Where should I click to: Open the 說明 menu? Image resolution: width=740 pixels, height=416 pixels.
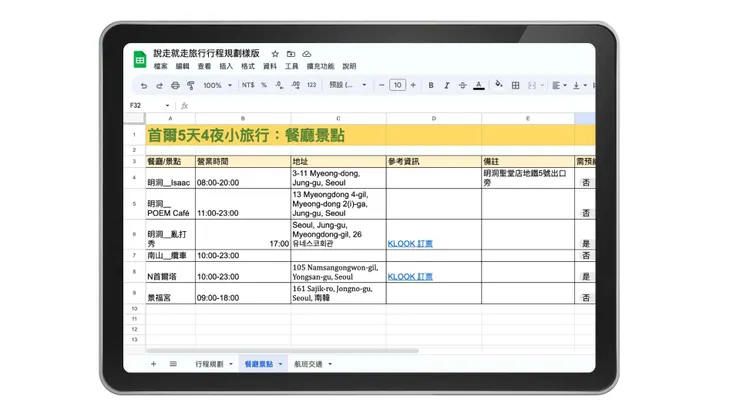[349, 67]
